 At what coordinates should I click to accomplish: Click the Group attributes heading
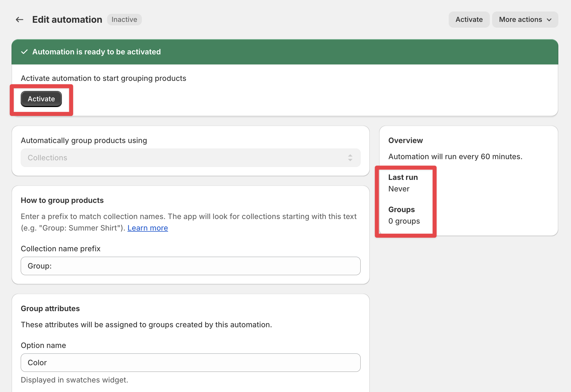point(50,309)
